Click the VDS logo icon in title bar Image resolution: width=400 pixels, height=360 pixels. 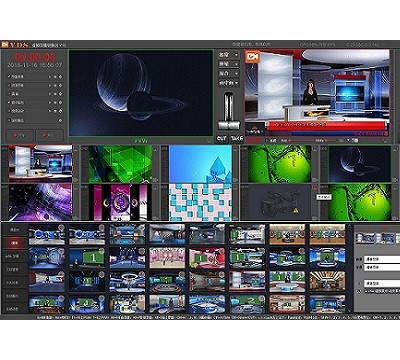coord(4,44)
